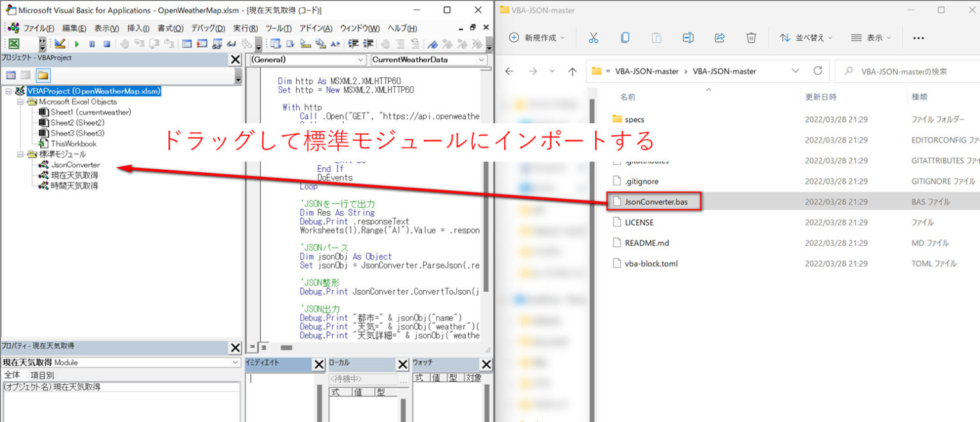
Task: Click the View Code icon in Project Explorer
Action: click(x=11, y=74)
